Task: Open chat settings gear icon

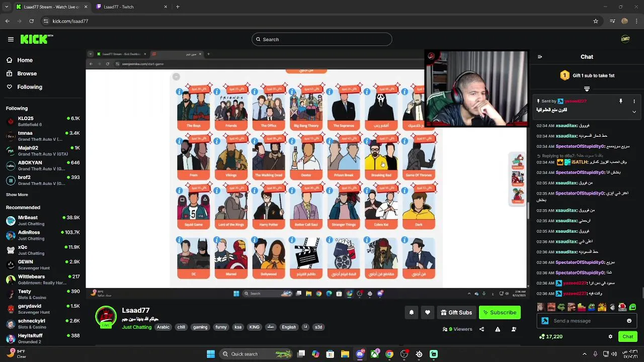Action: pyautogui.click(x=610, y=336)
